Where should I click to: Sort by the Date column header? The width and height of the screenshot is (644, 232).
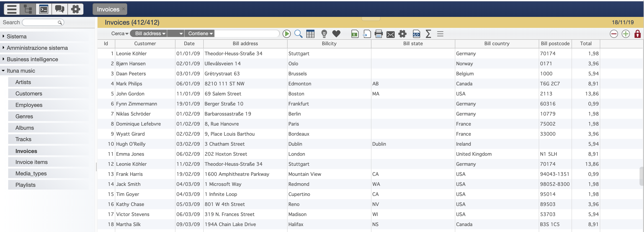pos(189,44)
